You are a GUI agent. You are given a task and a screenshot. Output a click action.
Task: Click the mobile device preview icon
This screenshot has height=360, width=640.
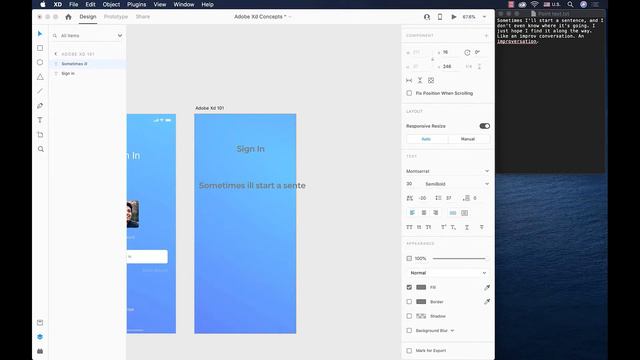(440, 17)
